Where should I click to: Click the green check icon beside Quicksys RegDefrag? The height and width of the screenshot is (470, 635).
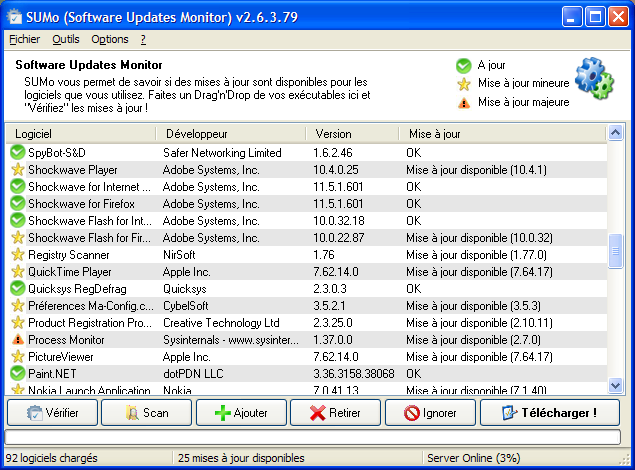click(17, 288)
